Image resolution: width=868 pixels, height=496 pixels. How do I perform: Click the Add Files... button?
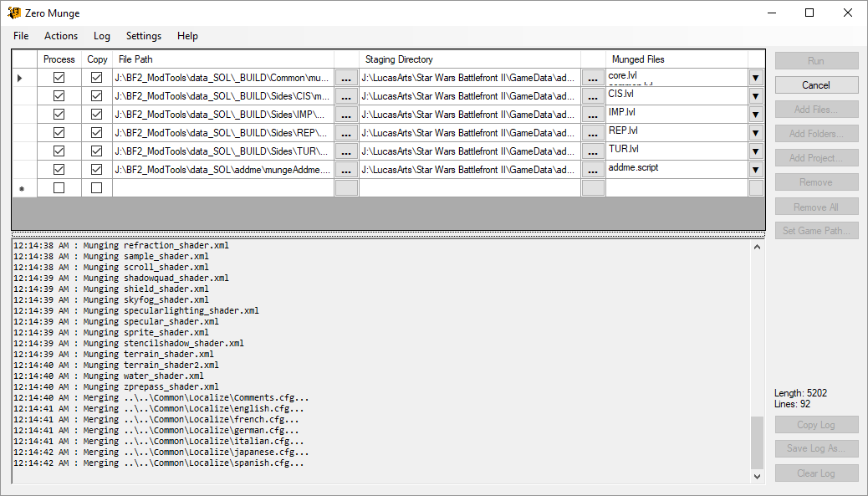[816, 110]
